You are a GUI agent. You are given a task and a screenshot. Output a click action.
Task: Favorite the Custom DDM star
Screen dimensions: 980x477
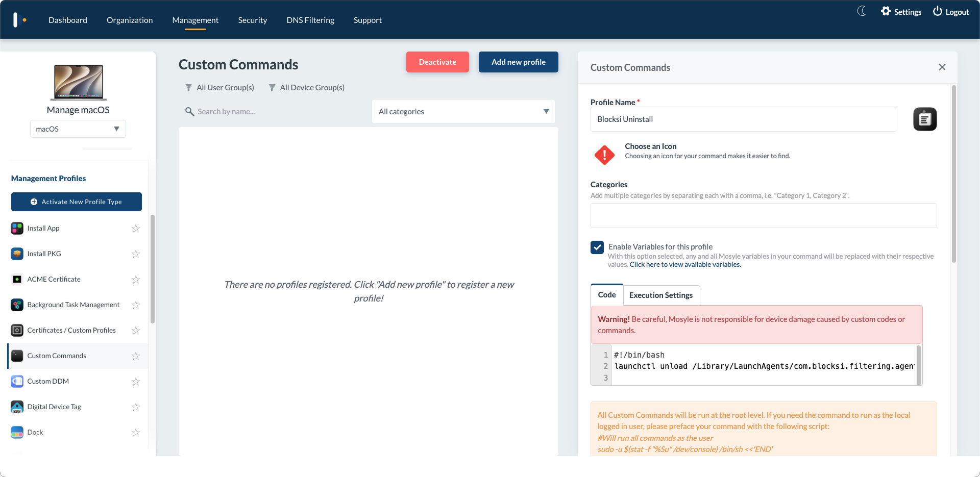[136, 381]
